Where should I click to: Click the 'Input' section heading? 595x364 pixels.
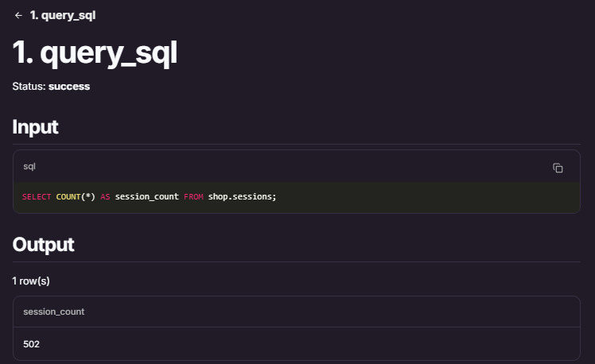tap(35, 126)
